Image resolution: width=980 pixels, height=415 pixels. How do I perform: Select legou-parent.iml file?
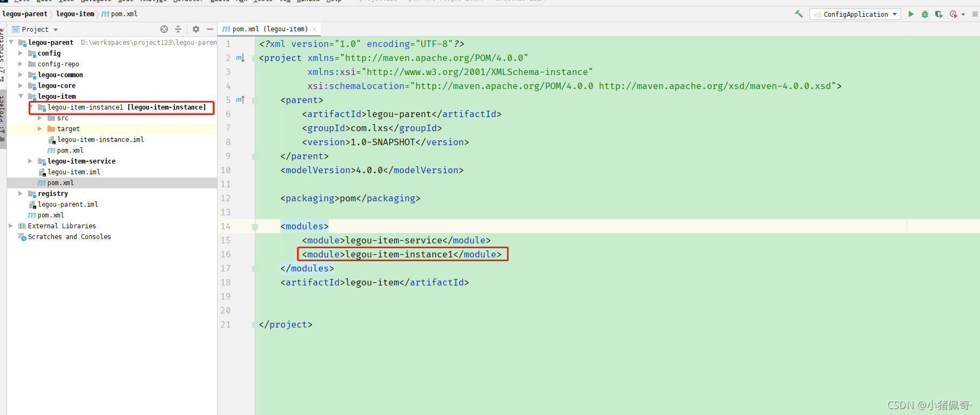[68, 204]
